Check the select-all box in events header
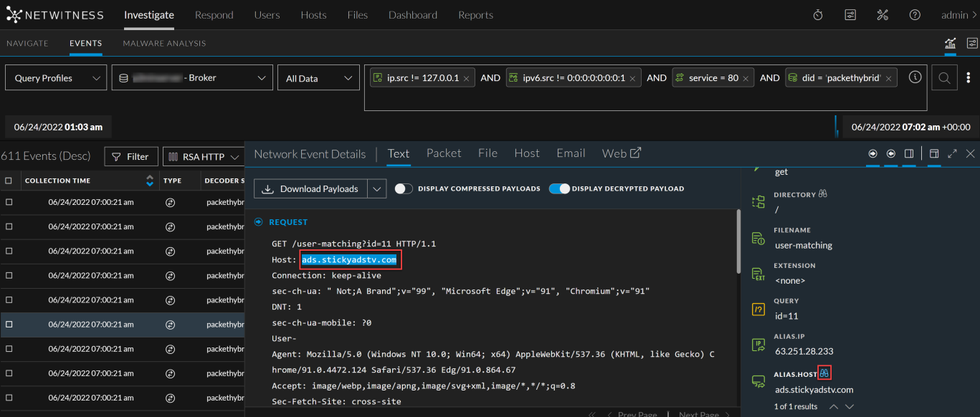The width and height of the screenshot is (980, 417). [x=9, y=181]
